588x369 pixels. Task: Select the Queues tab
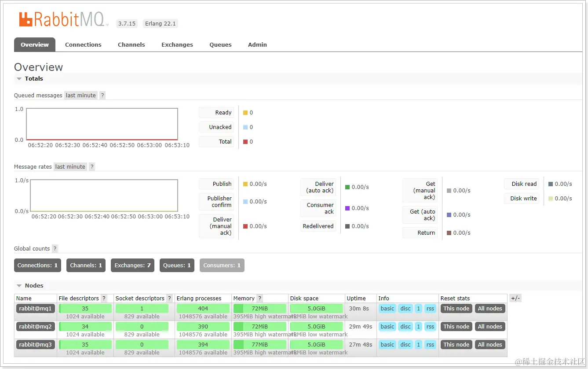(x=220, y=44)
